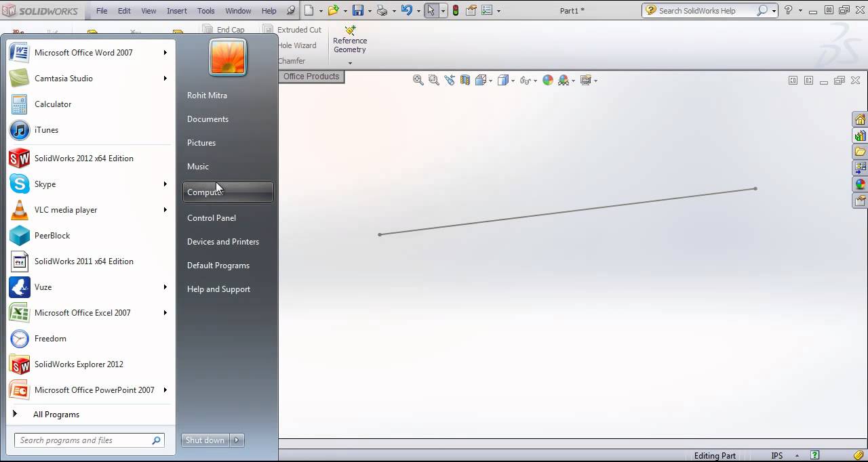The image size is (868, 462).
Task: Activate the Select cursor tool
Action: (431, 10)
